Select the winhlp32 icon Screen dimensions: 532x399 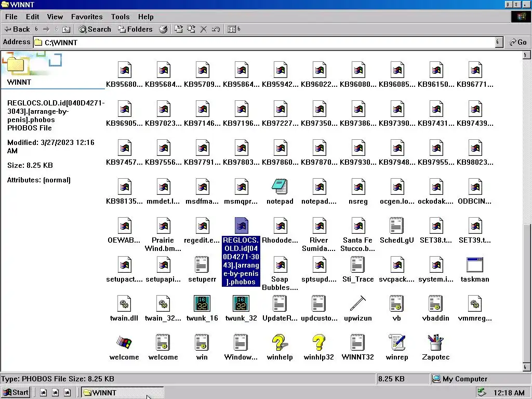[318, 347]
